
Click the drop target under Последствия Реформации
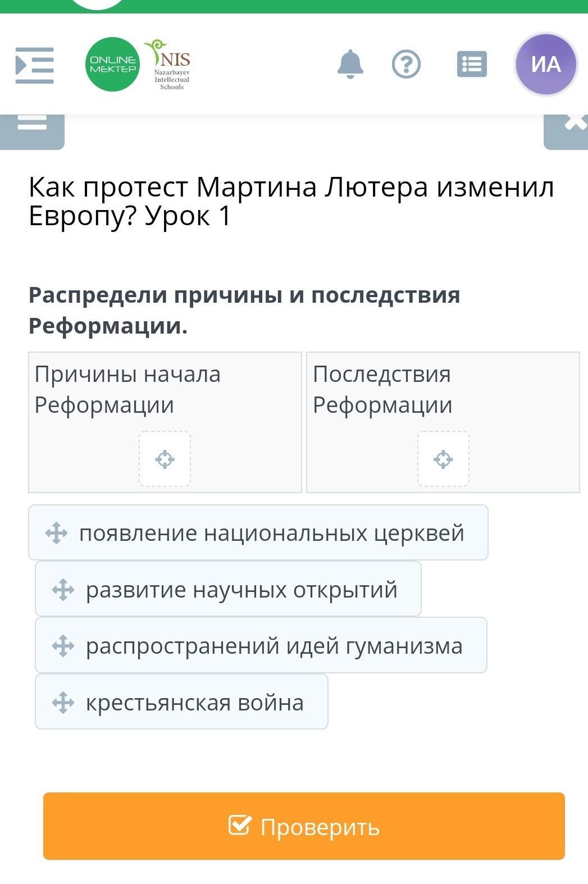click(x=443, y=459)
